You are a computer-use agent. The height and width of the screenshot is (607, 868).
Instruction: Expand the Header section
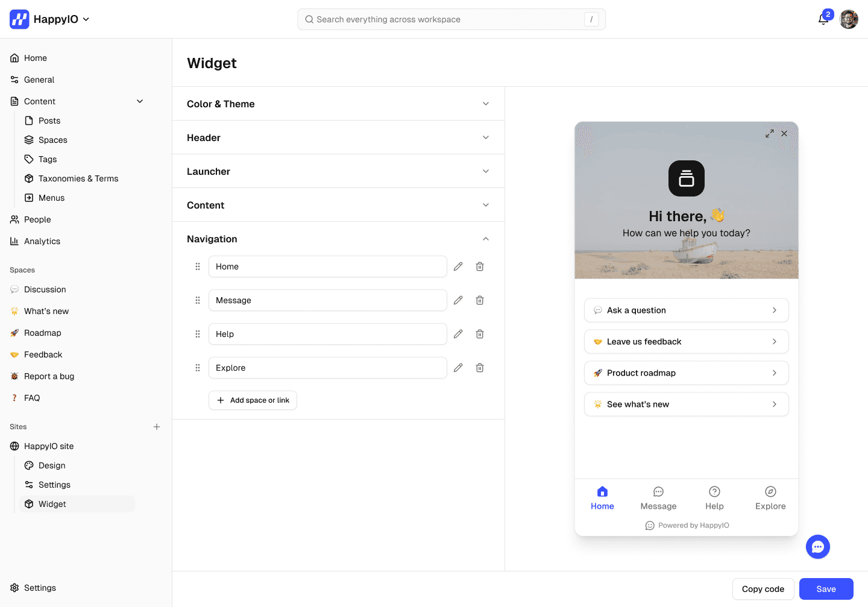click(x=338, y=137)
